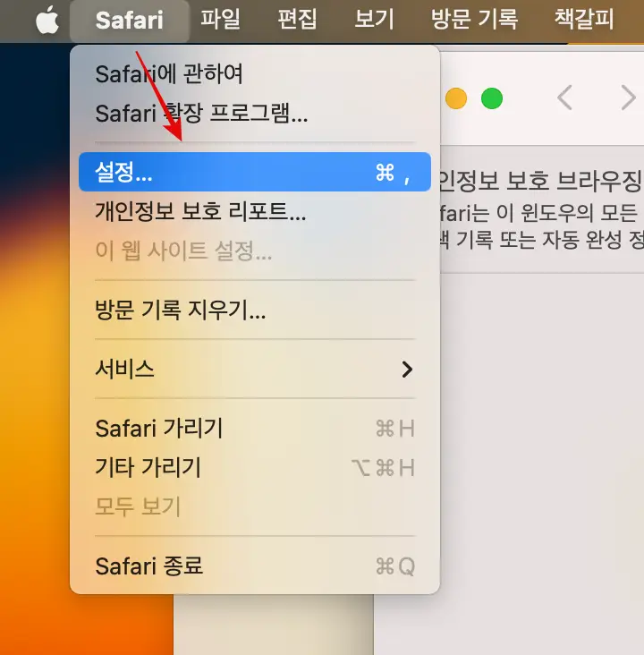Go forward with Safari forward arrow
The height and width of the screenshot is (655, 644).
(628, 98)
